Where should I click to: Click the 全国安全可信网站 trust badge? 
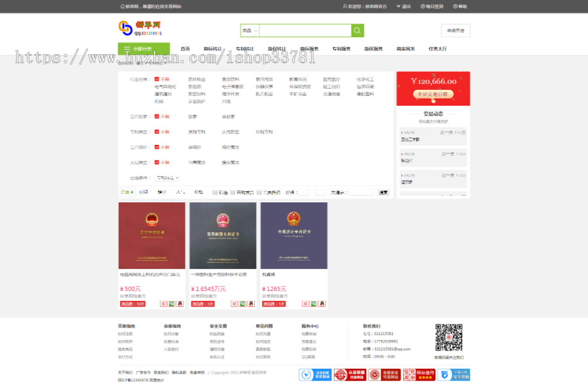pos(384,375)
